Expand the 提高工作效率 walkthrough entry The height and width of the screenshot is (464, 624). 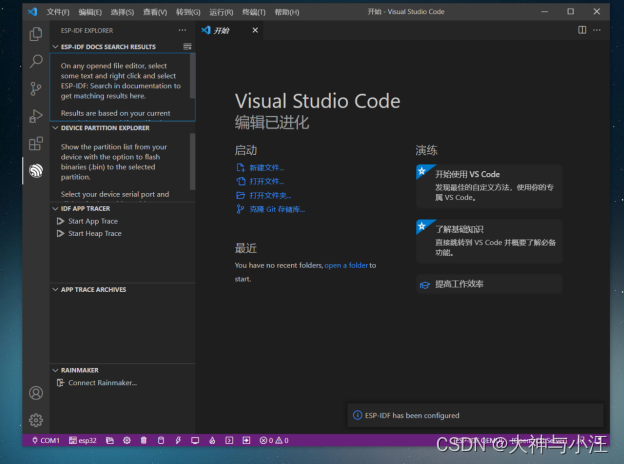point(489,284)
